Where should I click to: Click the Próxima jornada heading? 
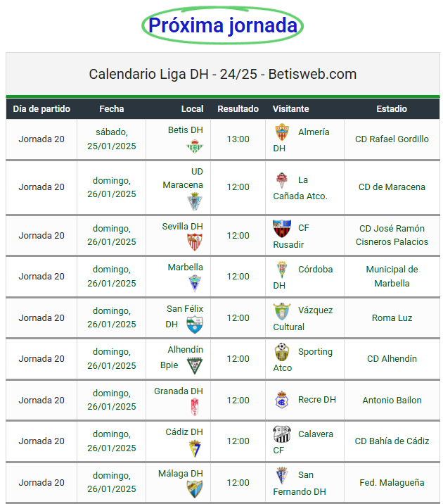click(x=223, y=25)
